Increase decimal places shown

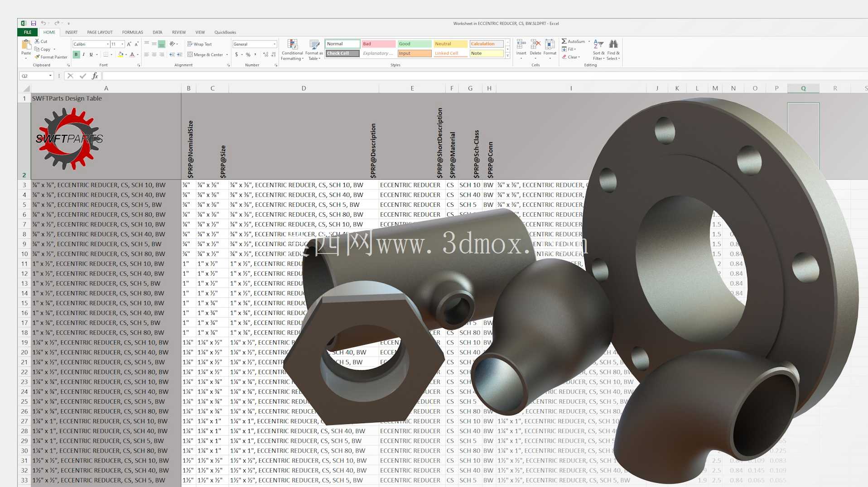265,54
